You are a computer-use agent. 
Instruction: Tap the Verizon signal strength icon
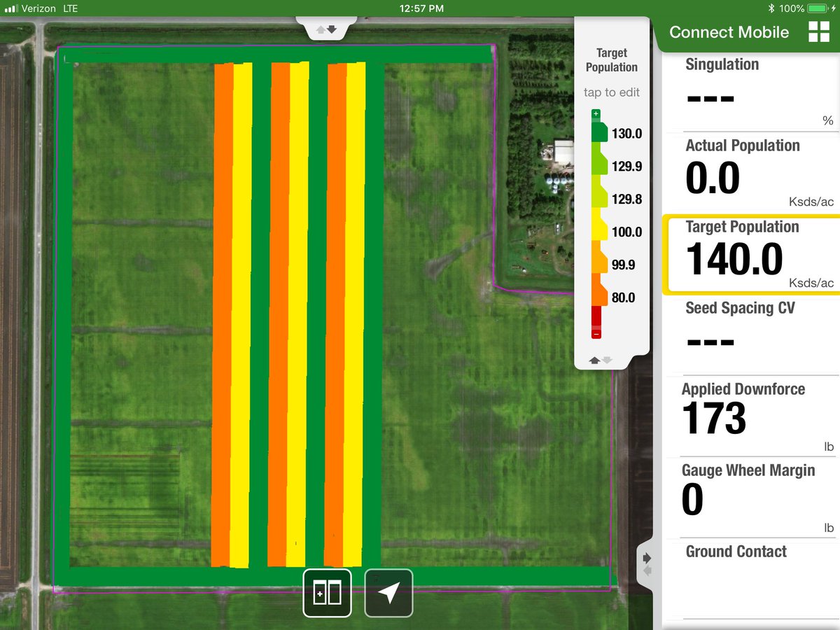tap(11, 8)
